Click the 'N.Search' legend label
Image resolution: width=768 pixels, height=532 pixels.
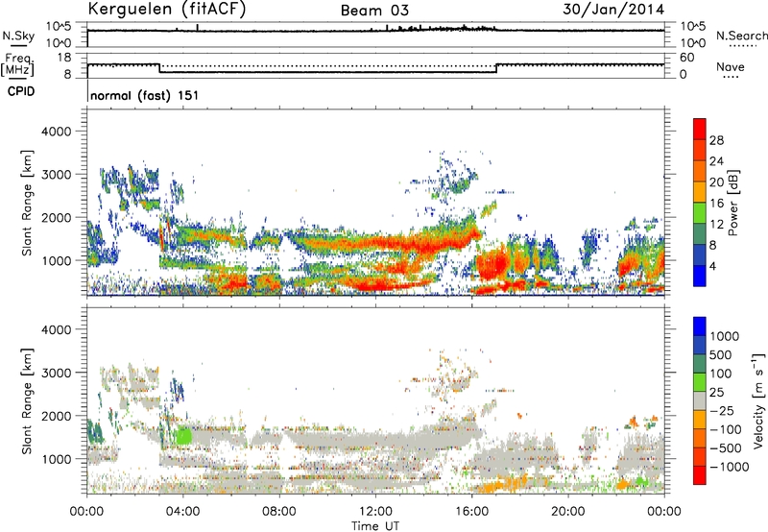click(x=741, y=36)
